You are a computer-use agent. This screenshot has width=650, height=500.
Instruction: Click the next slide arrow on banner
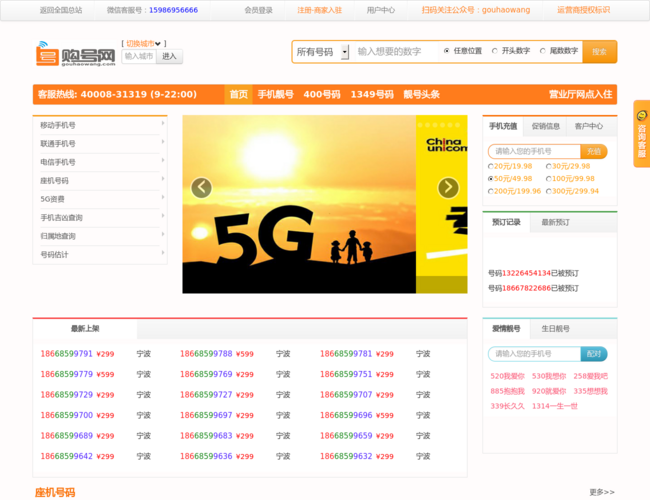point(448,188)
